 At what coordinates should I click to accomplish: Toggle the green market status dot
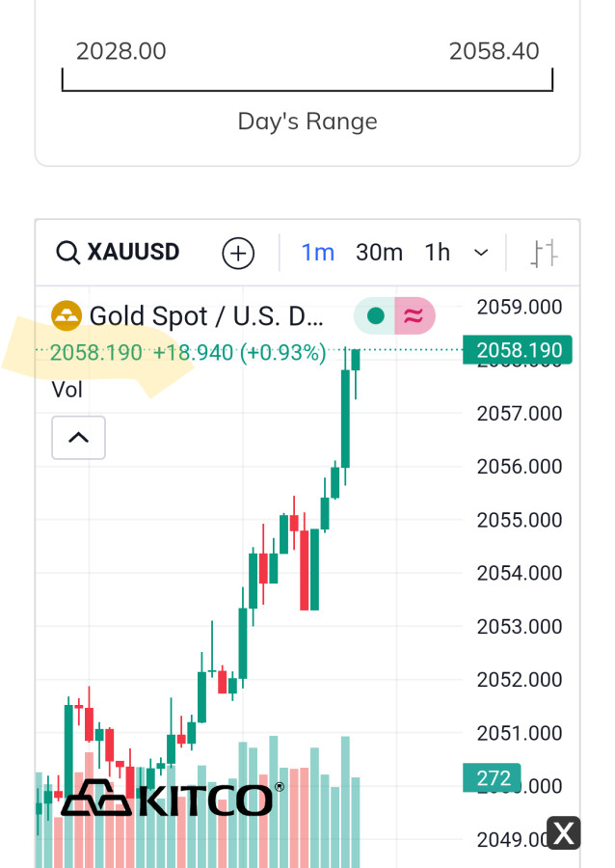tap(376, 315)
